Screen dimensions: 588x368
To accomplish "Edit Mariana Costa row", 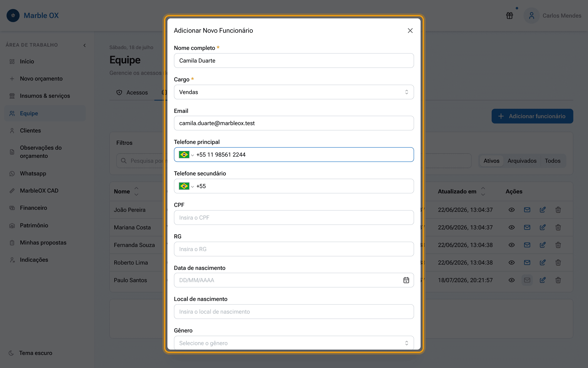I will point(542,227).
